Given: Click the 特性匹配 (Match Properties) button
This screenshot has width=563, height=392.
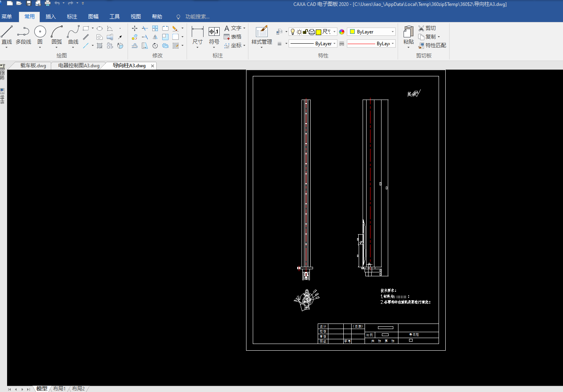Looking at the screenshot, I should tap(432, 46).
